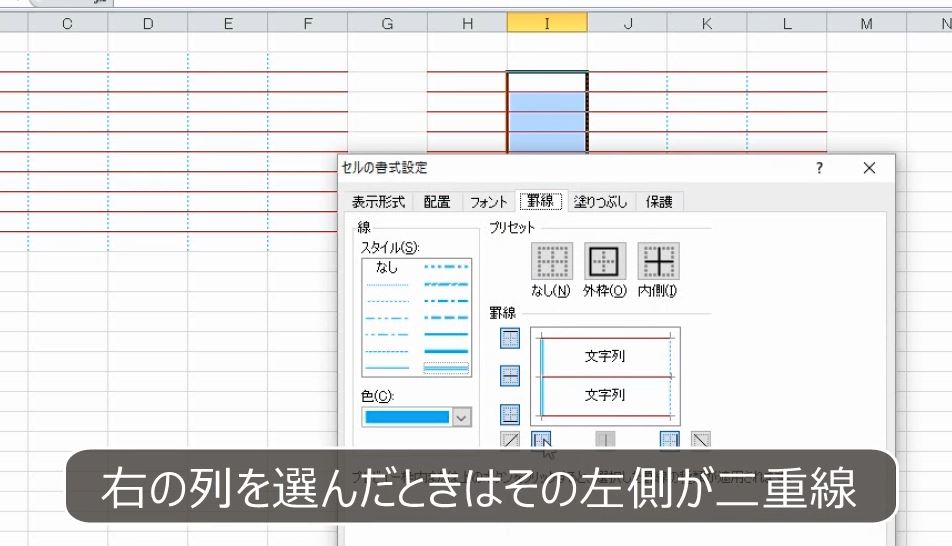This screenshot has width=952, height=546.
Task: Select the medium dashed line style
Action: [x=446, y=318]
